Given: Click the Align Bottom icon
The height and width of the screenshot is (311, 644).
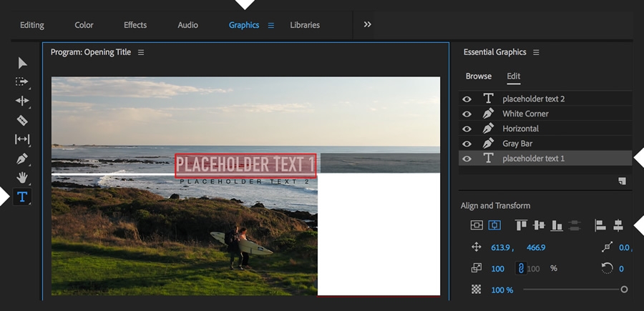Looking at the screenshot, I should click(557, 224).
